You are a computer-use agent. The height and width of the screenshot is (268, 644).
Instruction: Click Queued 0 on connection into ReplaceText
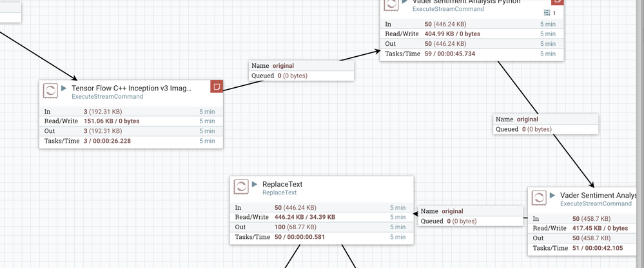(449, 221)
